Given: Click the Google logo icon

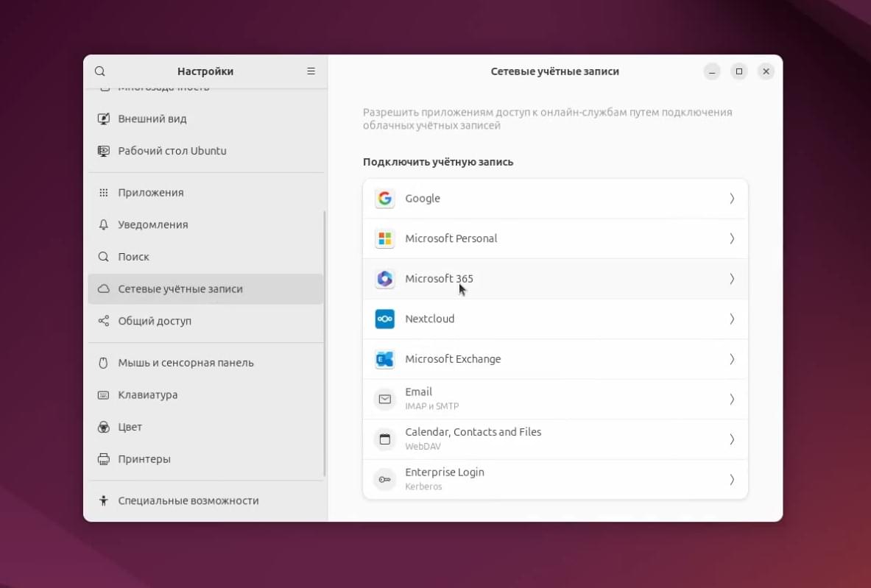Looking at the screenshot, I should tap(385, 198).
